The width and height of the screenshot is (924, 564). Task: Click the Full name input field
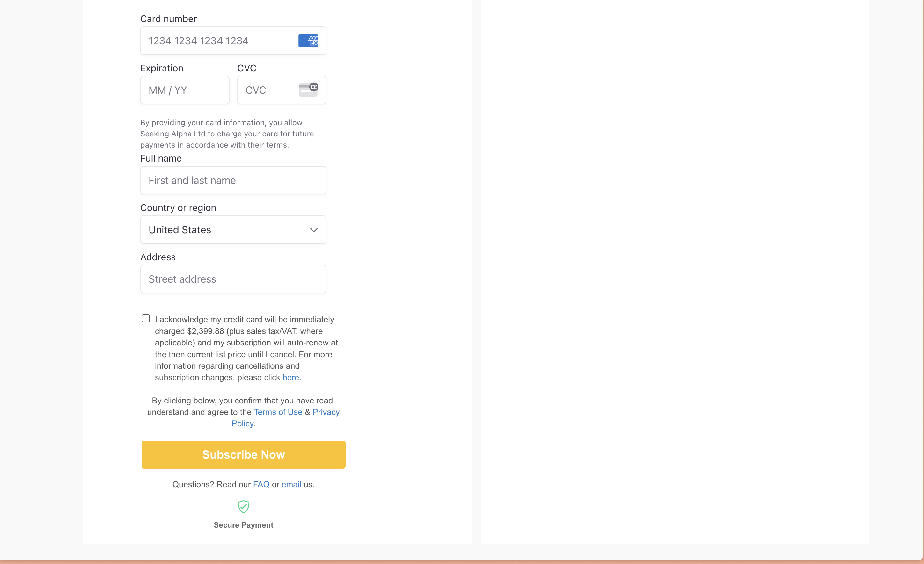(233, 180)
